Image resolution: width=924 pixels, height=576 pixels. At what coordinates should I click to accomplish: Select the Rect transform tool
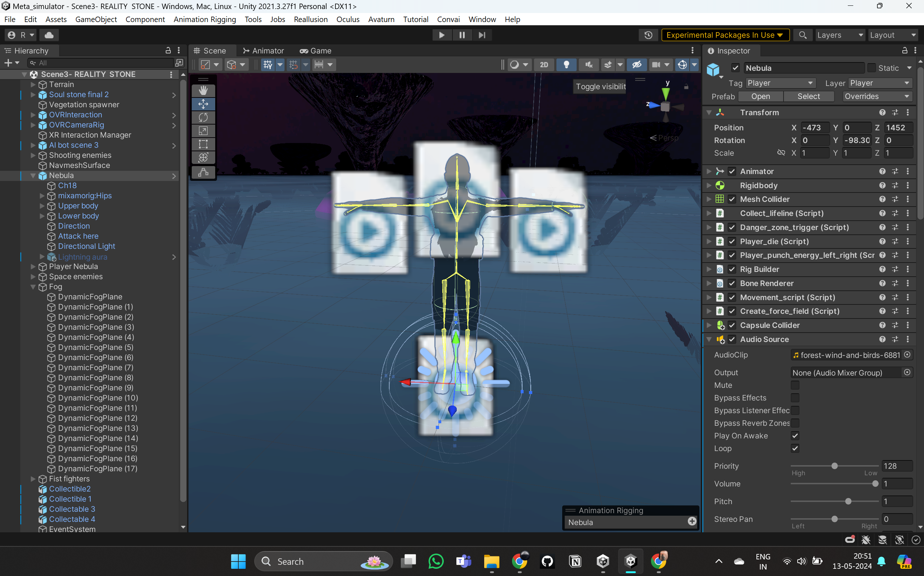coord(203,144)
